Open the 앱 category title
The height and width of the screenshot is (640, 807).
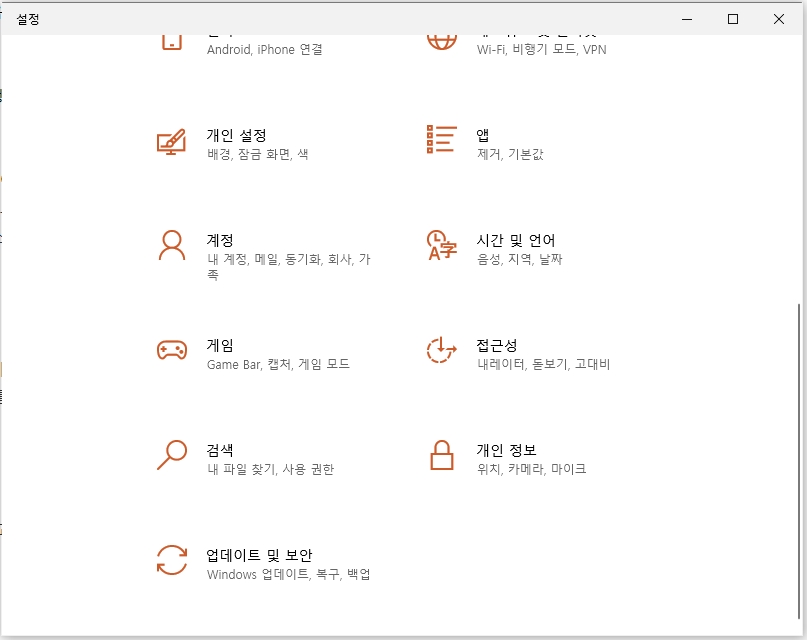[x=483, y=135]
